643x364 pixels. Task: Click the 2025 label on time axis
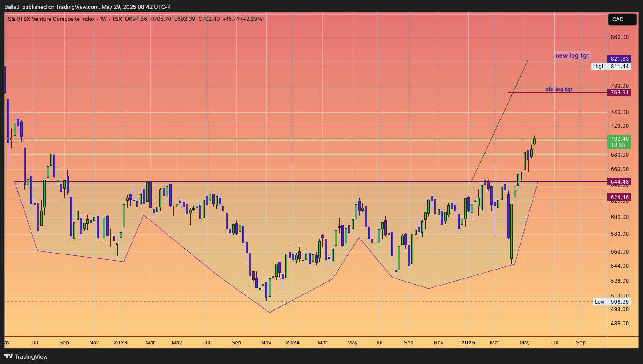[468, 343]
